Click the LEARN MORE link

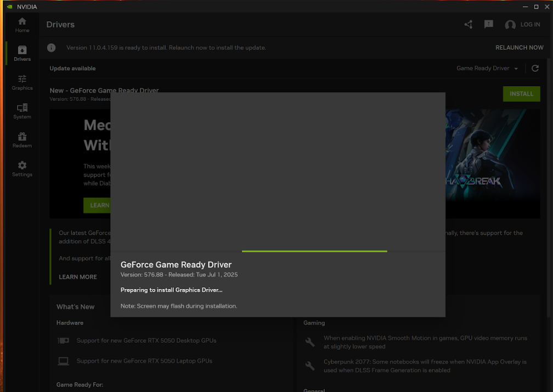[x=77, y=277]
